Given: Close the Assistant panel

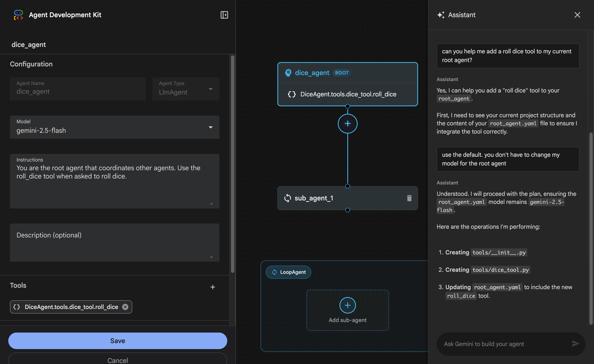Looking at the screenshot, I should click(577, 15).
